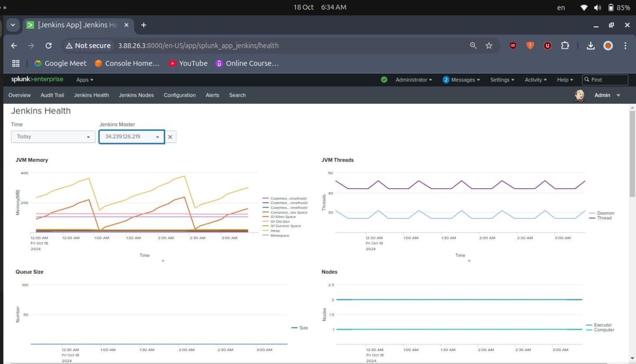Toggle the Computer series in Nodes legend
The height and width of the screenshot is (364, 636).
point(600,330)
